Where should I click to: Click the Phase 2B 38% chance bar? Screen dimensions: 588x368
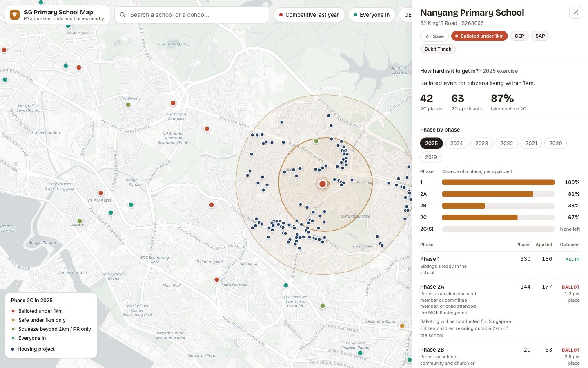(498, 206)
